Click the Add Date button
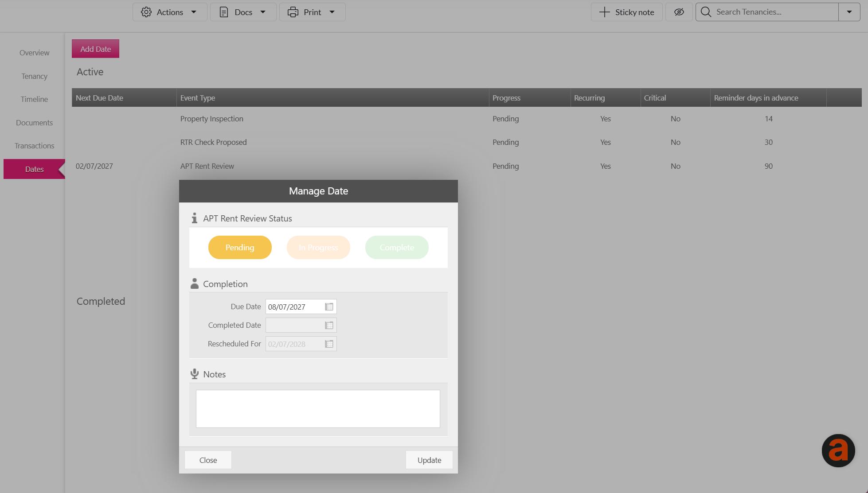The height and width of the screenshot is (493, 868). [x=95, y=49]
